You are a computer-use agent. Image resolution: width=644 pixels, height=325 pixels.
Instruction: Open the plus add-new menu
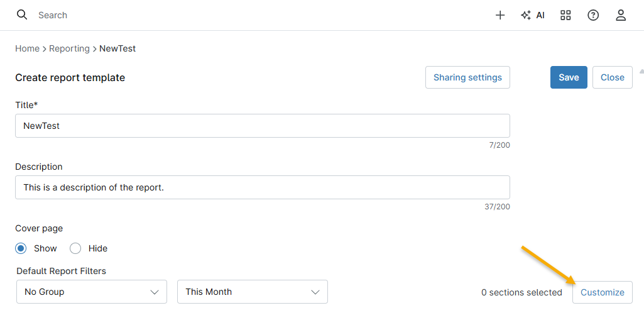point(500,15)
